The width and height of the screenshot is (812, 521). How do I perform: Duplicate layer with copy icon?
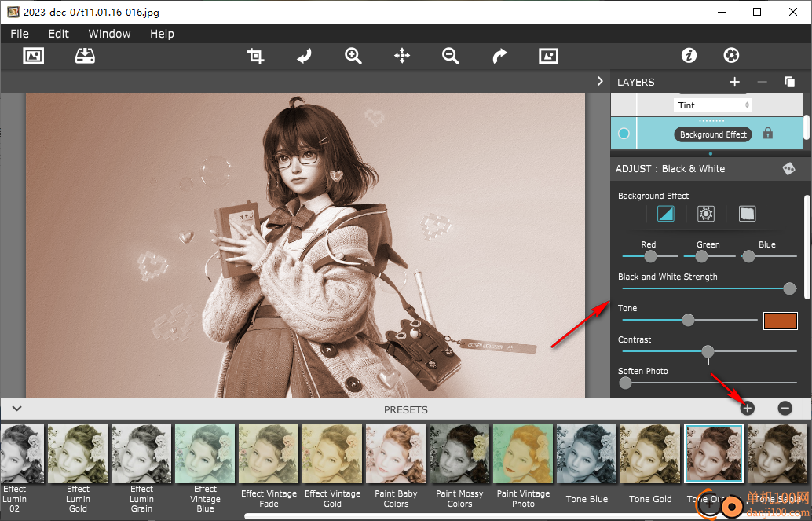pos(789,82)
